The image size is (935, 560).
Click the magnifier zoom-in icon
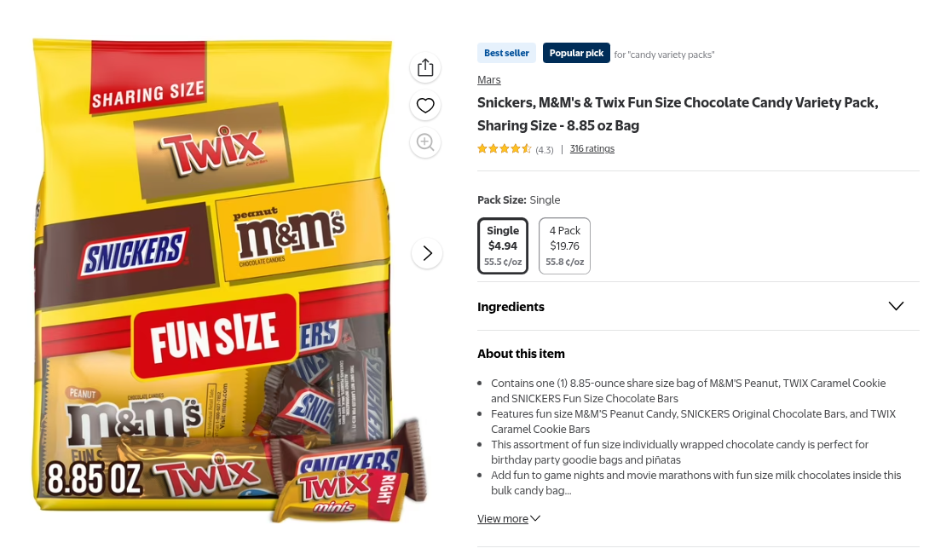click(x=425, y=142)
